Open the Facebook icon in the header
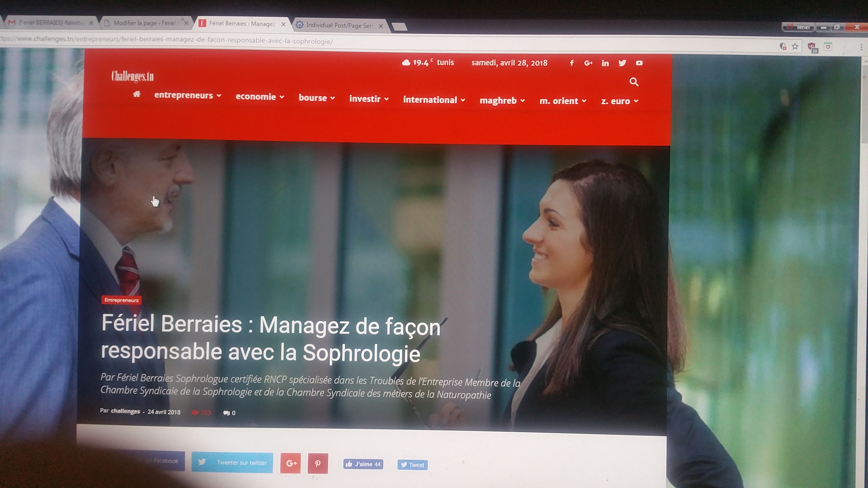Image resolution: width=868 pixels, height=488 pixels. click(x=572, y=63)
